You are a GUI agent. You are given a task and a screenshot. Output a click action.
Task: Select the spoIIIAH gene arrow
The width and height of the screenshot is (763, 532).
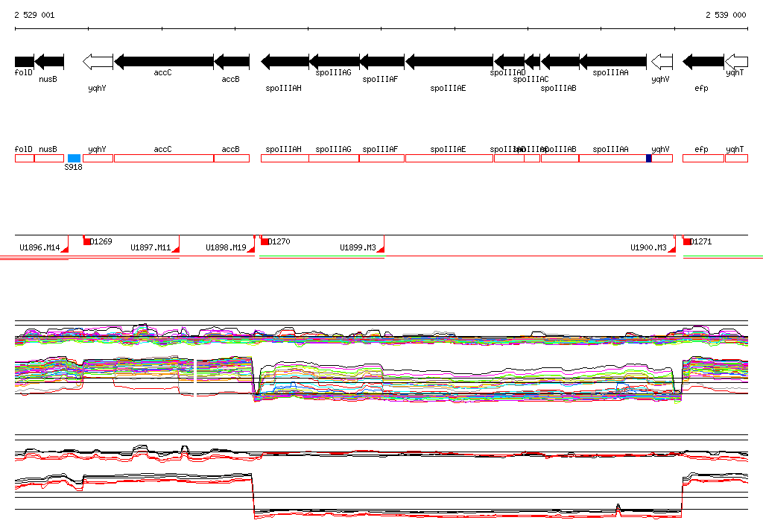tap(285, 61)
